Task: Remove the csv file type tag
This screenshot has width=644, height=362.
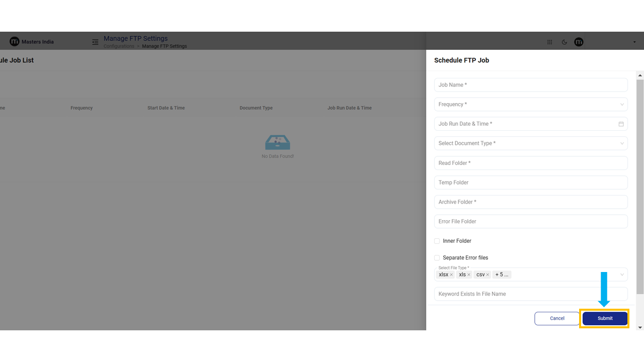Action: point(488,275)
